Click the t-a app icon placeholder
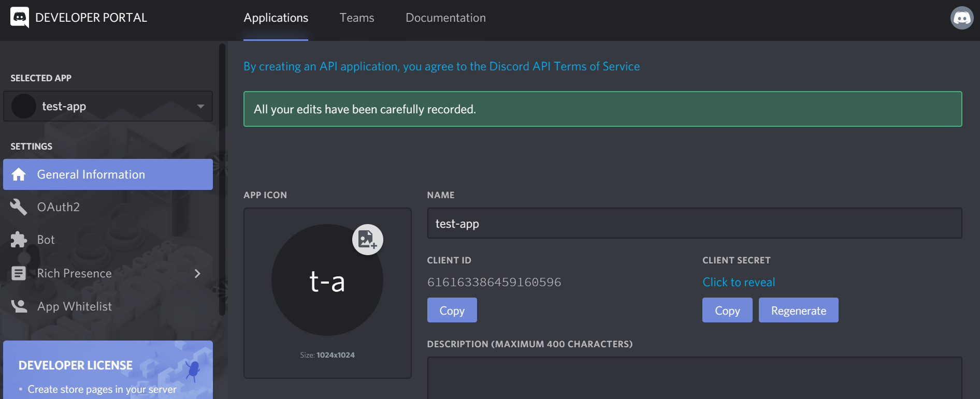Image resolution: width=980 pixels, height=399 pixels. (327, 280)
